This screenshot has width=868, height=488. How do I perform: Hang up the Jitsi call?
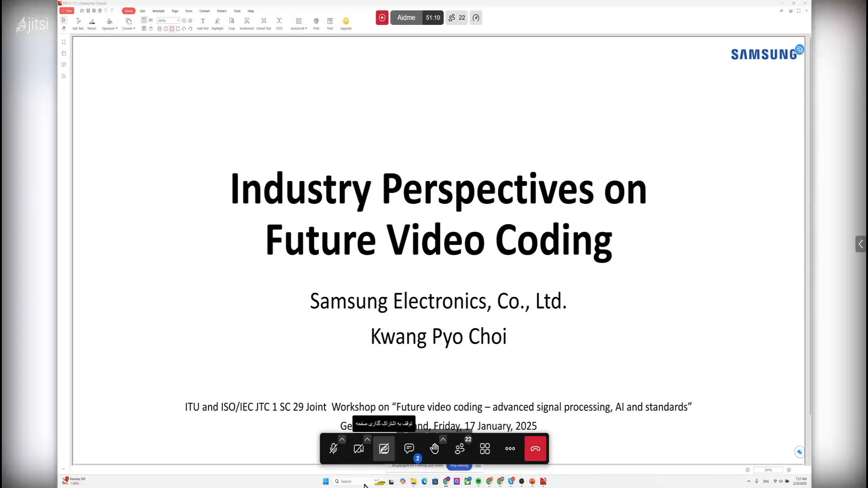coord(535,449)
